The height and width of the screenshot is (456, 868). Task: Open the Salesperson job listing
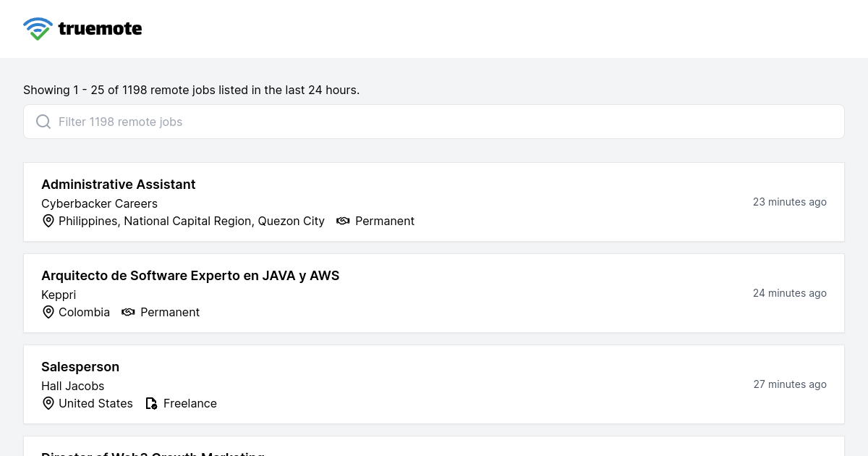point(80,367)
